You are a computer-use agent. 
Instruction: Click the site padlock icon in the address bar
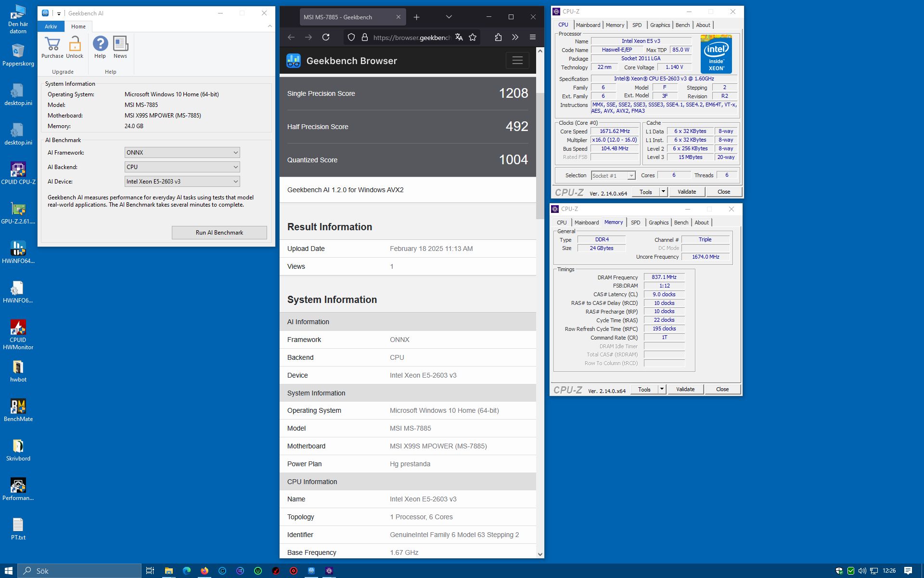point(365,37)
